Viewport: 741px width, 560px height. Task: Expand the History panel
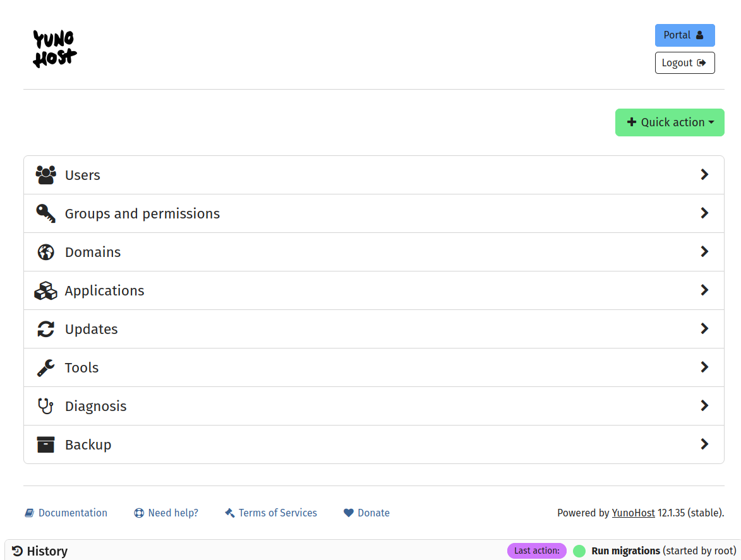point(40,551)
